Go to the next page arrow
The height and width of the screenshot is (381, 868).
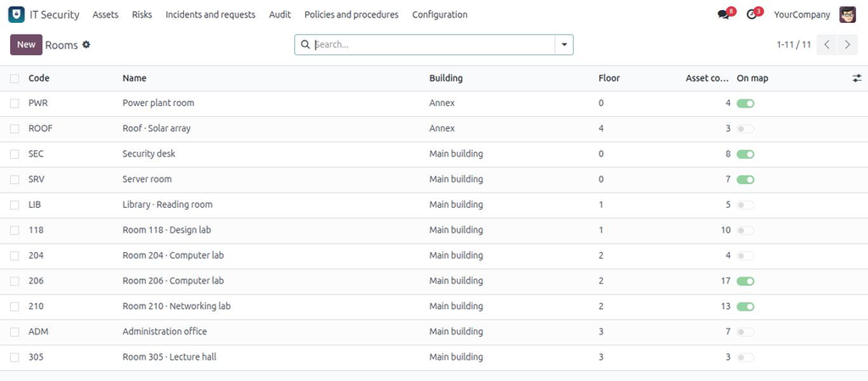pos(848,45)
